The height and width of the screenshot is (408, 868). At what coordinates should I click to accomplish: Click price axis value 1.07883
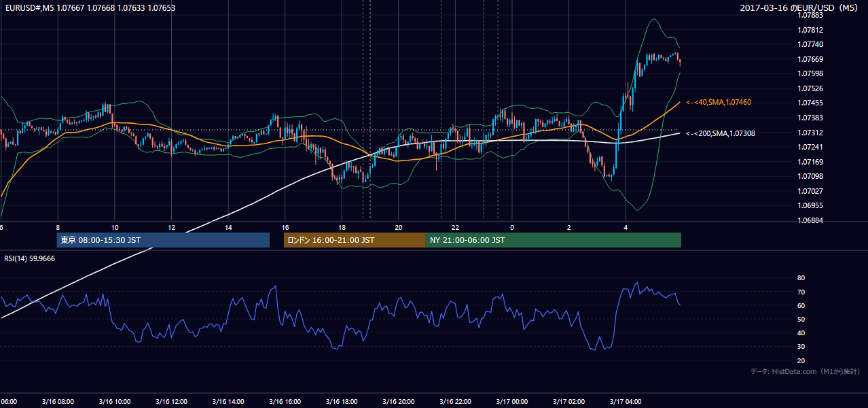[x=811, y=15]
